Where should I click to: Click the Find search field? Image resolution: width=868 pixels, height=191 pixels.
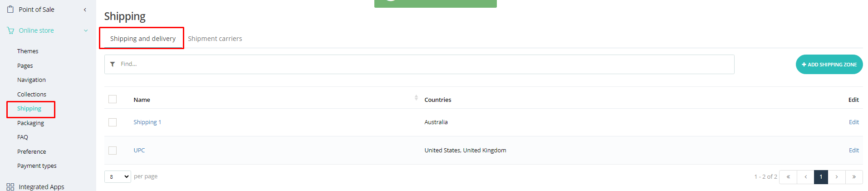tap(422, 64)
